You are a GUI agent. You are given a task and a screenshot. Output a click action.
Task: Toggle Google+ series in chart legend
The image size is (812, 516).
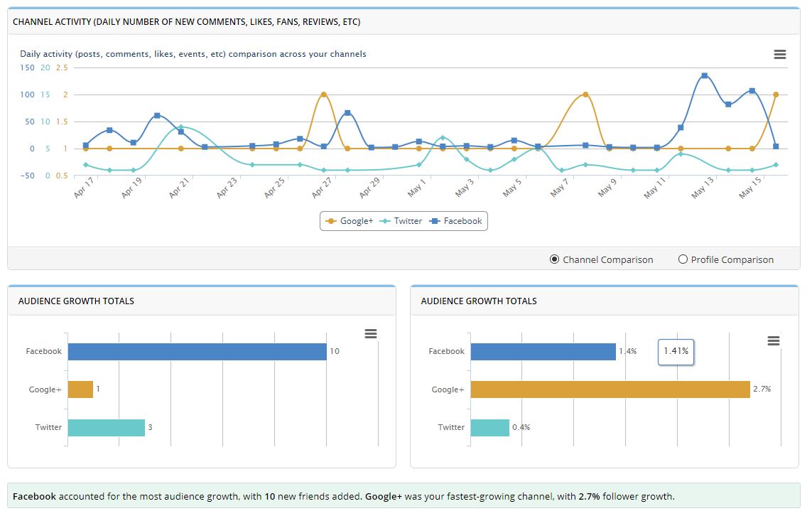coord(349,221)
